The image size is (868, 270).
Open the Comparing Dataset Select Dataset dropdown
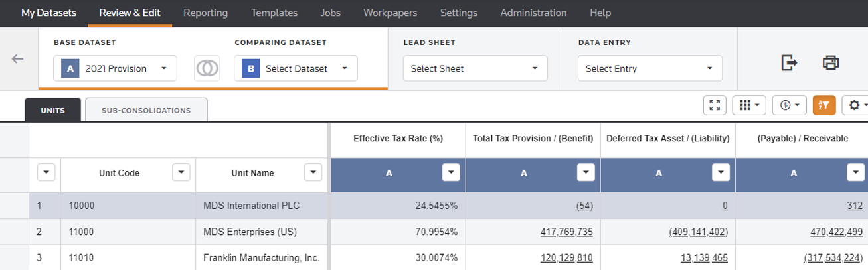pyautogui.click(x=296, y=68)
